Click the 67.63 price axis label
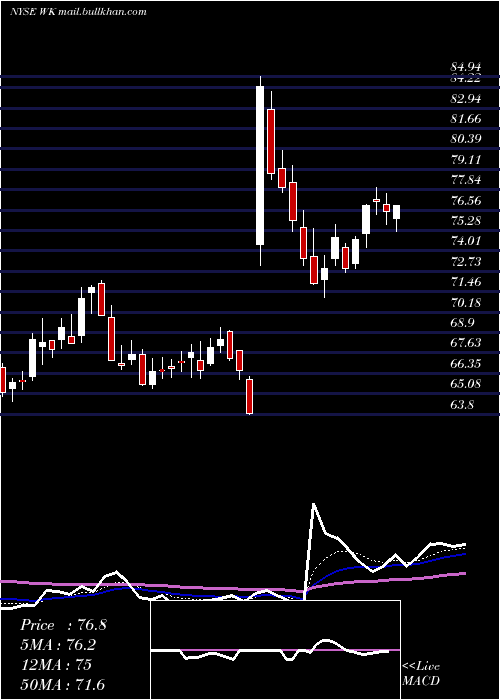 (x=466, y=342)
